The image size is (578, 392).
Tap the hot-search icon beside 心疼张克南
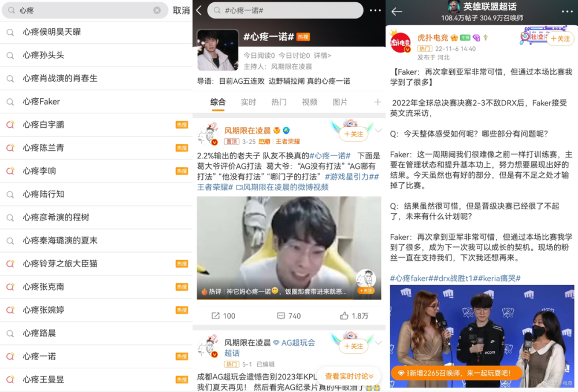[x=10, y=287]
